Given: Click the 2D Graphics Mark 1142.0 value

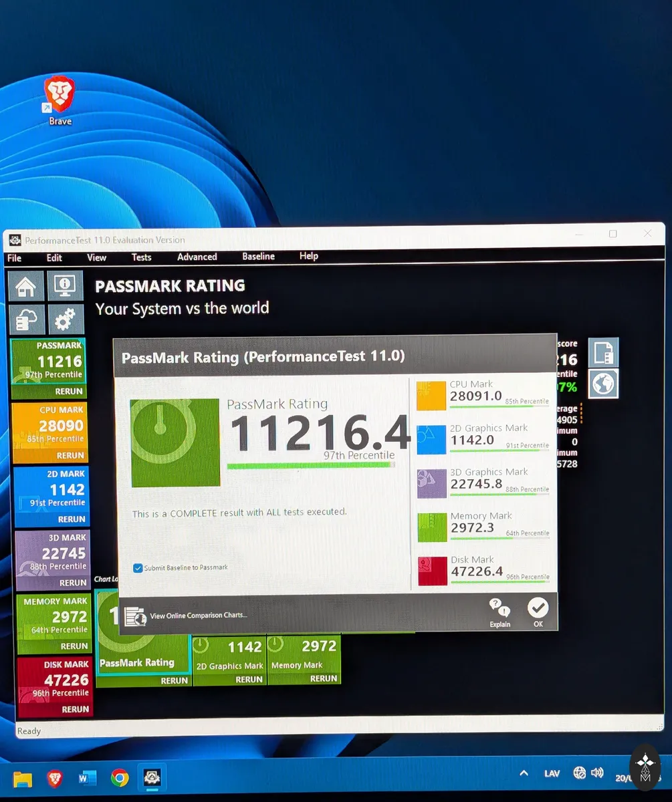Looking at the screenshot, I should [473, 440].
